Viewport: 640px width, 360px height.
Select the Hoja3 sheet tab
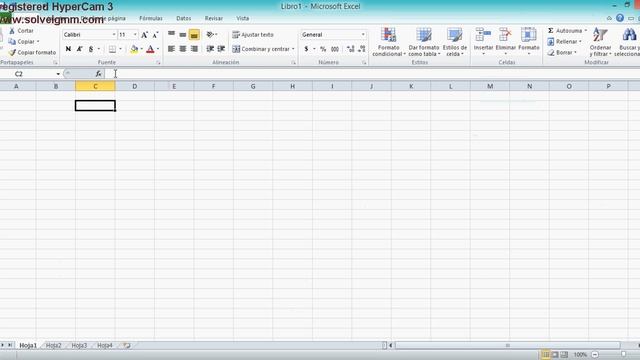click(x=79, y=345)
